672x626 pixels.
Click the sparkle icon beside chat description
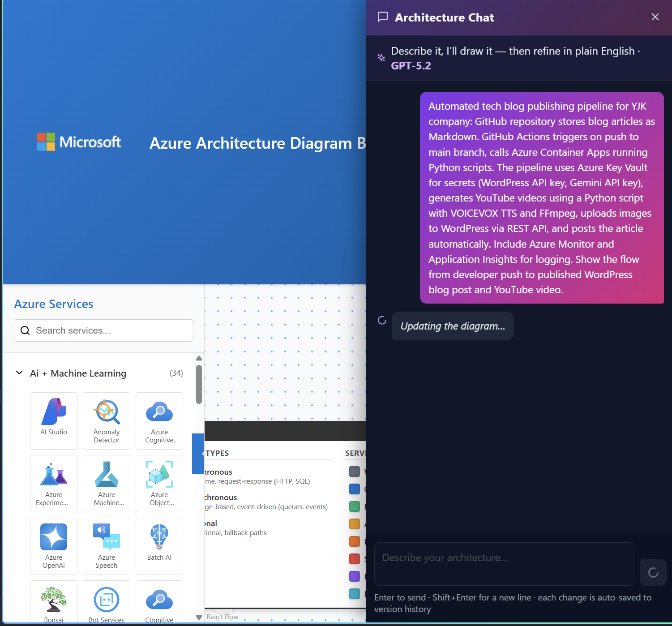point(381,58)
